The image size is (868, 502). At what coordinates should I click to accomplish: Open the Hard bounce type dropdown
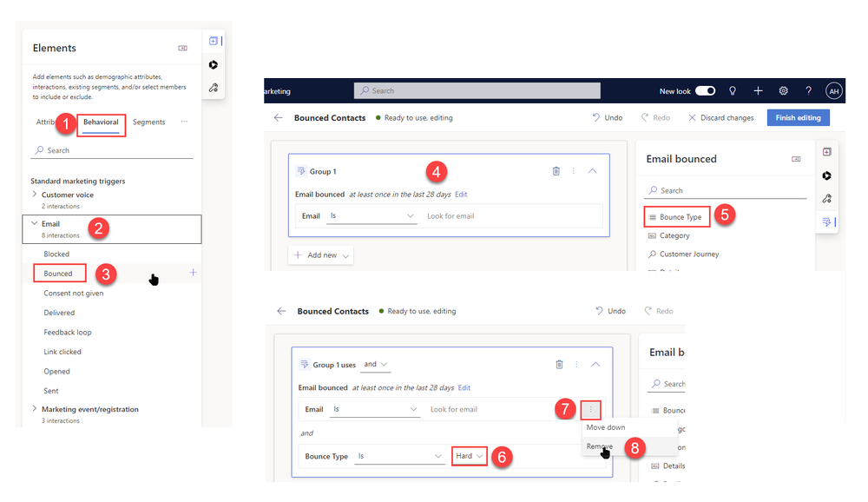coord(468,455)
